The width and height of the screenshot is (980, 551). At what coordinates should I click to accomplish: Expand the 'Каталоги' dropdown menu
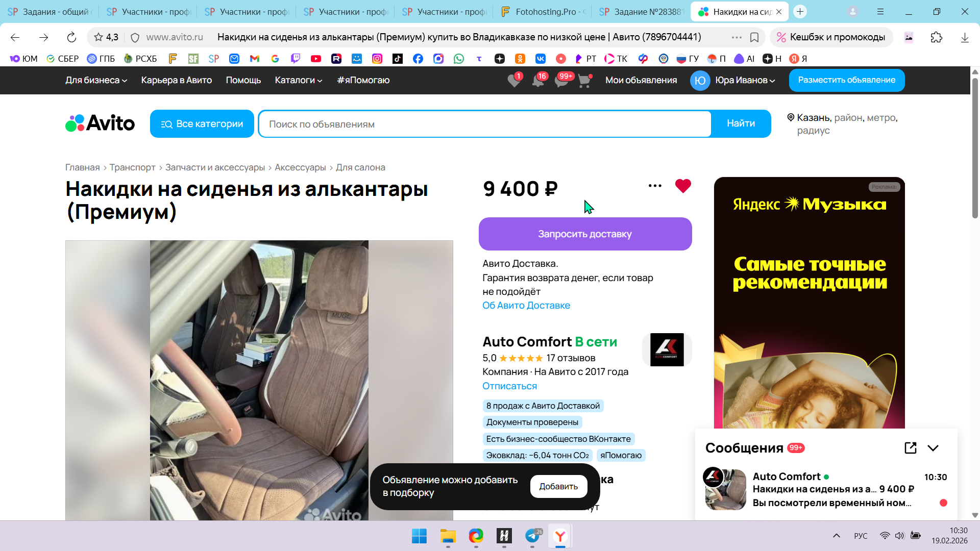[298, 80]
